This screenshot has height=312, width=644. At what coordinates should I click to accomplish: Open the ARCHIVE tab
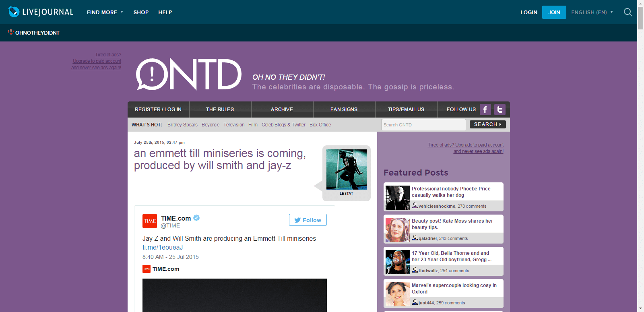282,110
